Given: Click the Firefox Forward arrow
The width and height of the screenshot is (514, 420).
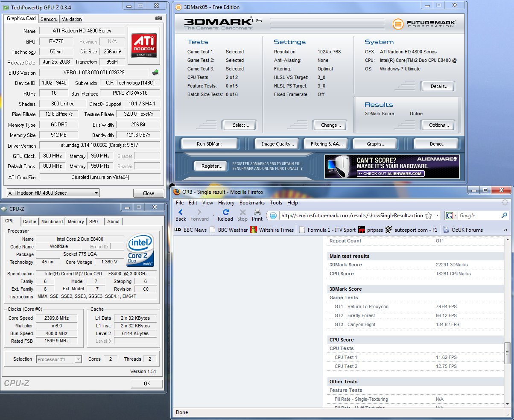Looking at the screenshot, I should [x=199, y=215].
